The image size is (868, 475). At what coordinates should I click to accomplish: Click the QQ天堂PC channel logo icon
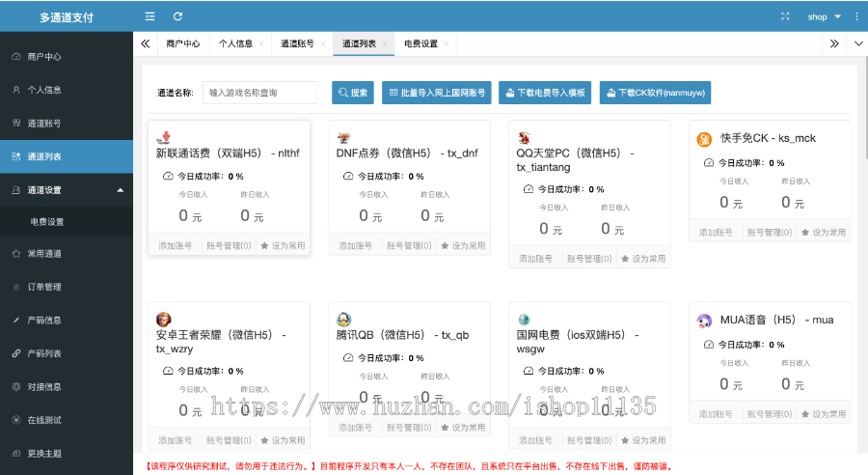tap(524, 137)
